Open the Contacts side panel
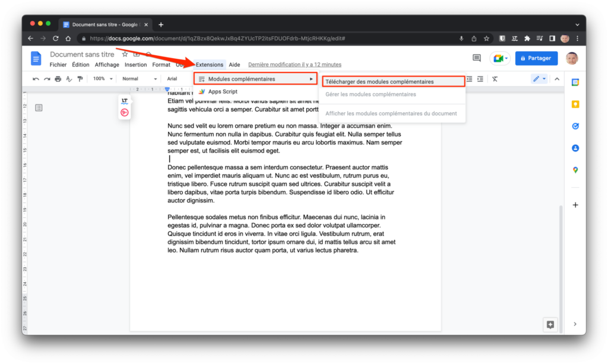This screenshot has height=364, width=608. (575, 148)
